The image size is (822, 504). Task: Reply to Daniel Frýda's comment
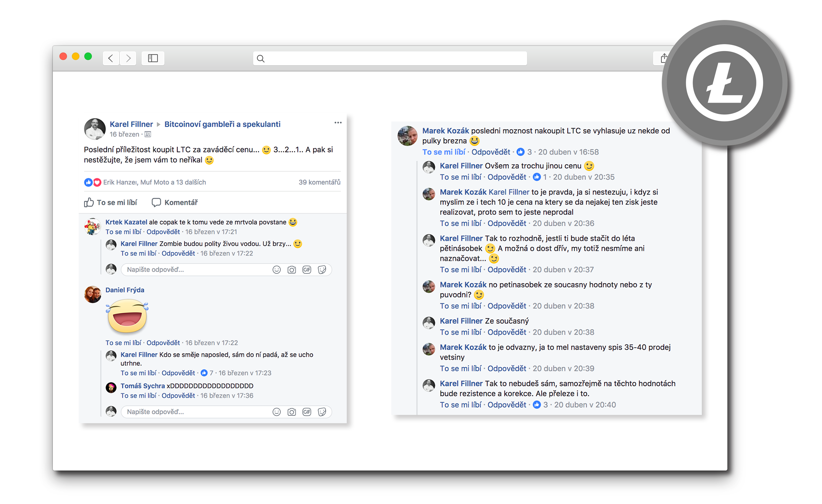pos(163,343)
